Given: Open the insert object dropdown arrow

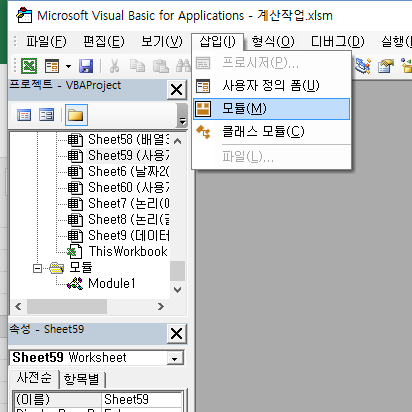Looking at the screenshot, I should click(x=68, y=66).
